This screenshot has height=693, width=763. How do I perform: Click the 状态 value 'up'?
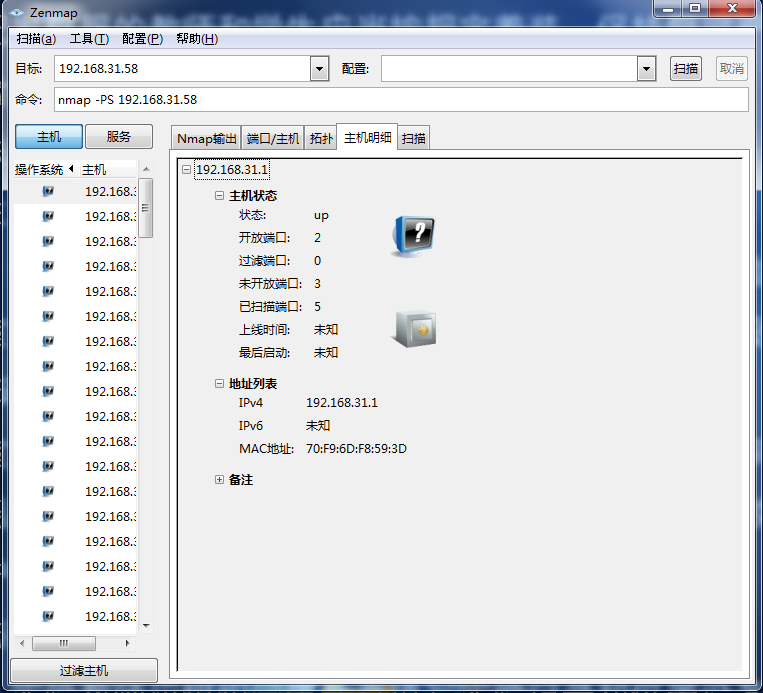click(x=321, y=215)
